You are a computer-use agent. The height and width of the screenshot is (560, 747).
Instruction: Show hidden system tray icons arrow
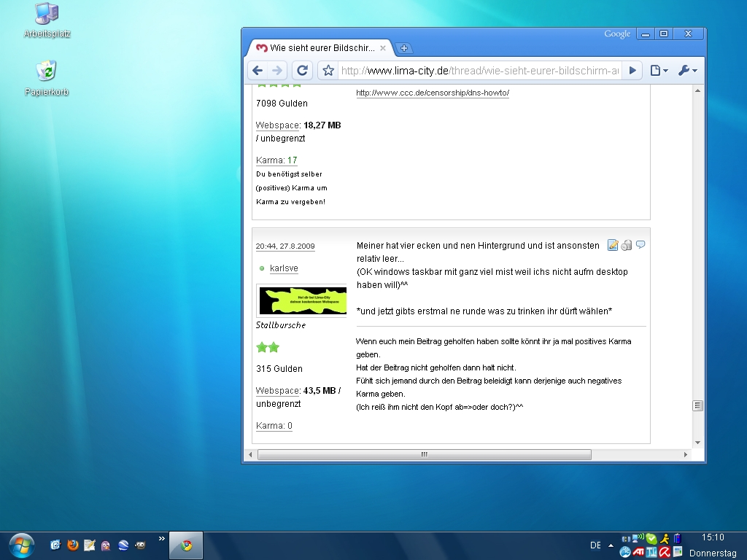(611, 545)
